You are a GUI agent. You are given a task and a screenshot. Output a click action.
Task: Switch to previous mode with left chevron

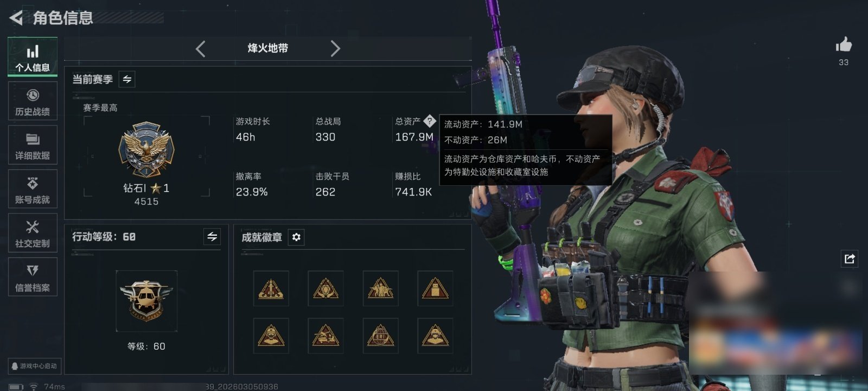(x=201, y=49)
